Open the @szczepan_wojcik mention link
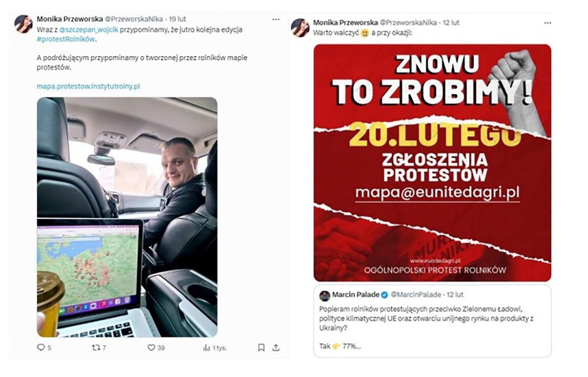The height and width of the screenshot is (377, 588). 89,29
